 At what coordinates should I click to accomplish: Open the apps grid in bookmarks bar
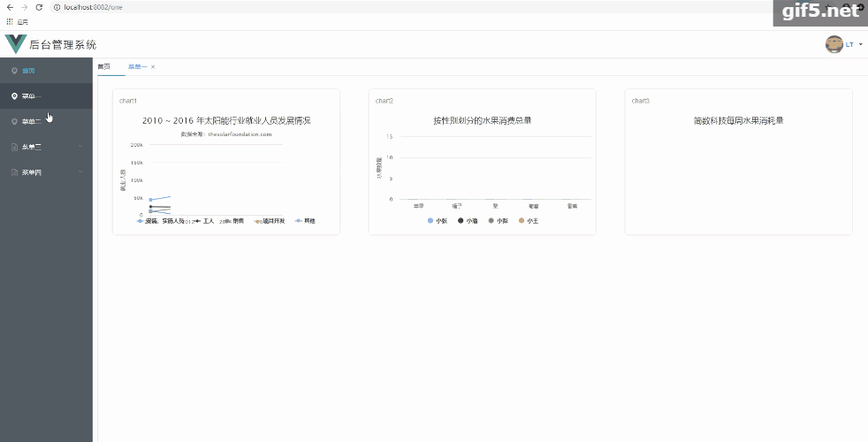pyautogui.click(x=10, y=21)
